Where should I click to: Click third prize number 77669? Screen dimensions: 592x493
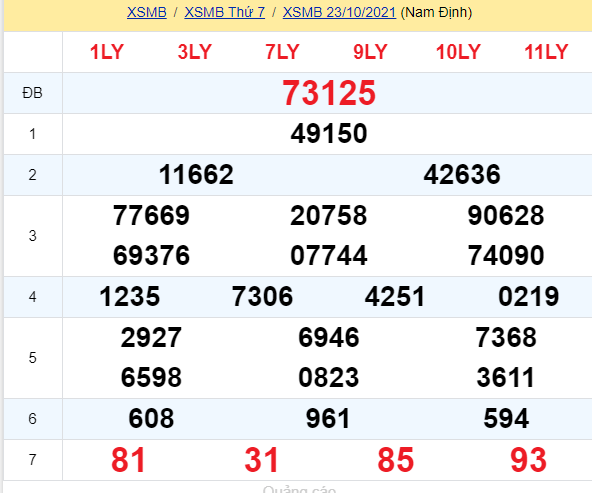(151, 216)
